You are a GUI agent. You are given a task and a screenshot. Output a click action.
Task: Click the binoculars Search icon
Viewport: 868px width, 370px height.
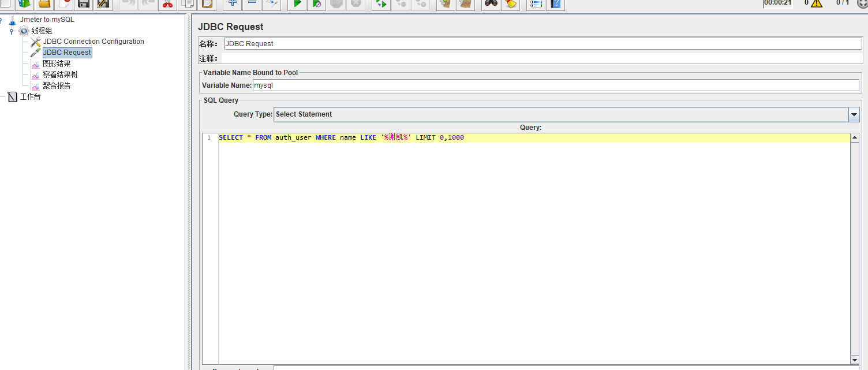[491, 4]
